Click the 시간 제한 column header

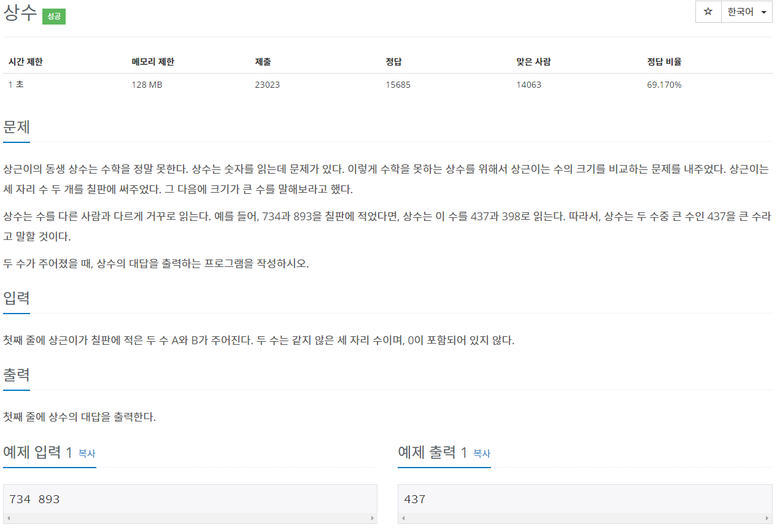tap(26, 62)
